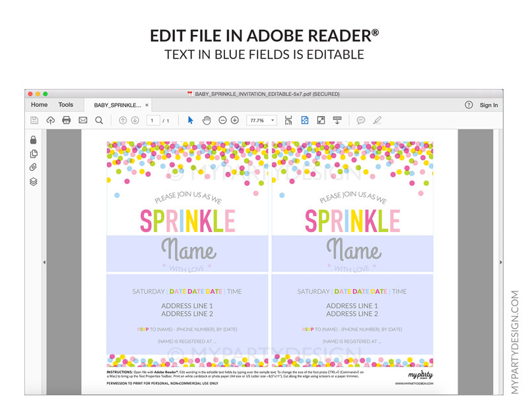Open the add comment tool
528x420 pixels.
[x=361, y=121]
